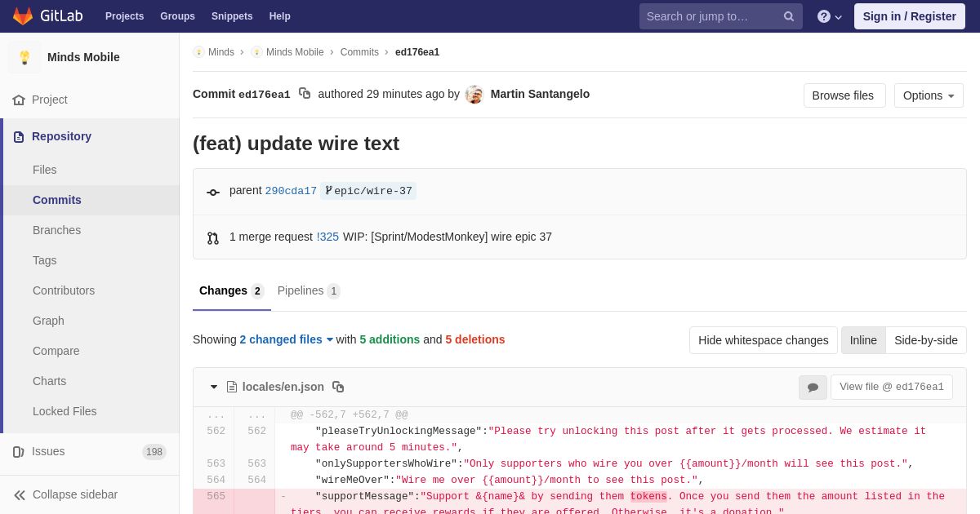Collapse the sidebar
980x514 pixels.
coord(90,494)
